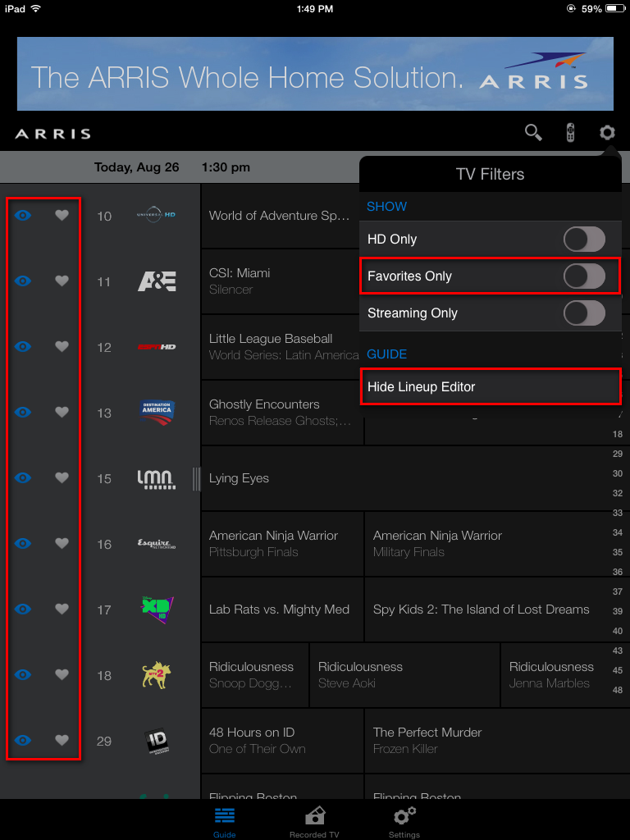Favorite channel 17 with heart icon

coord(62,609)
